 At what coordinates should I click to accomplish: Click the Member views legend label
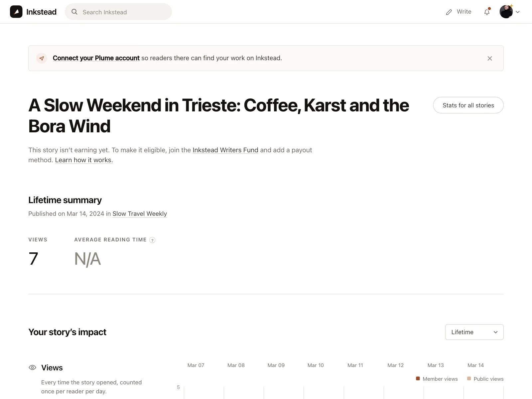click(x=440, y=379)
